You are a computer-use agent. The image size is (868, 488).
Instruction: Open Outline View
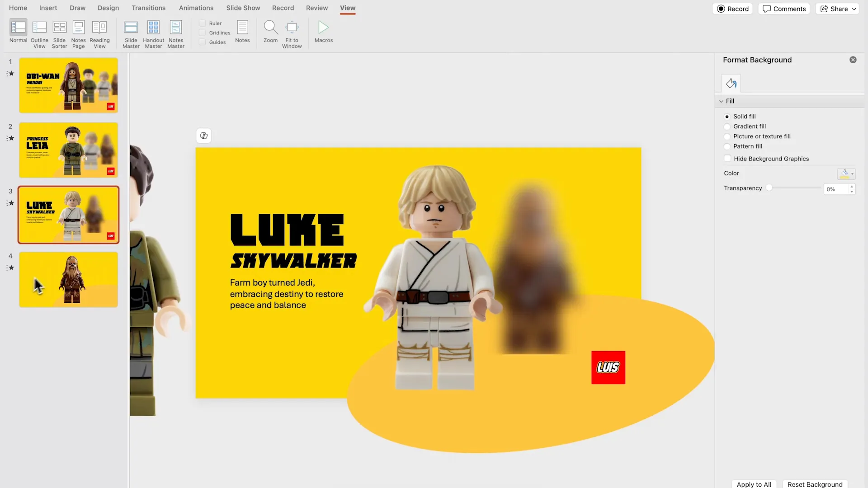coord(39,34)
